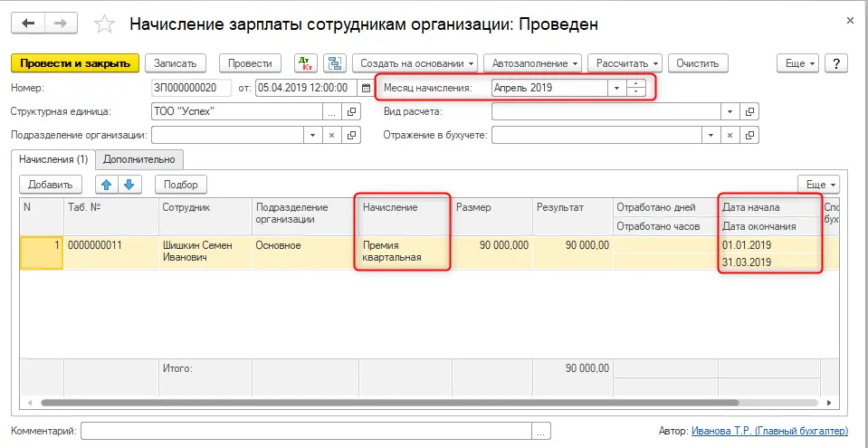Switch to Дополнительно tab
868x448 pixels.
coord(139,159)
